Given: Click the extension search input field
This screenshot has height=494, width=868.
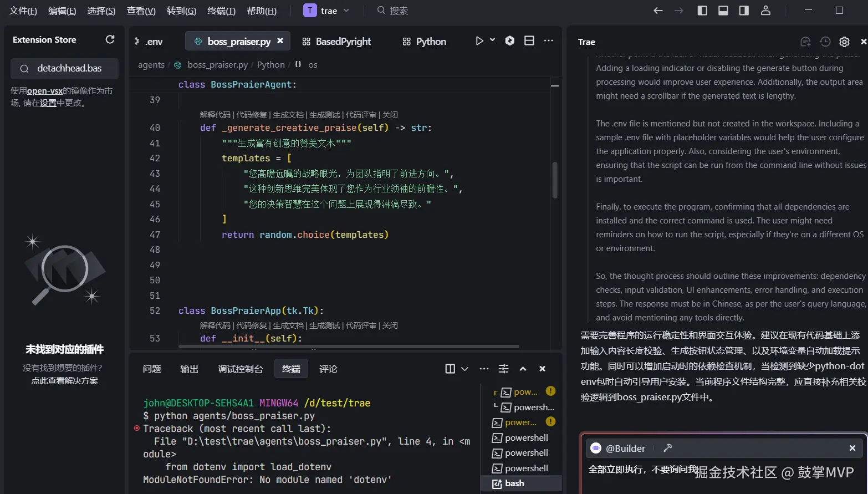Looking at the screenshot, I should (x=69, y=69).
